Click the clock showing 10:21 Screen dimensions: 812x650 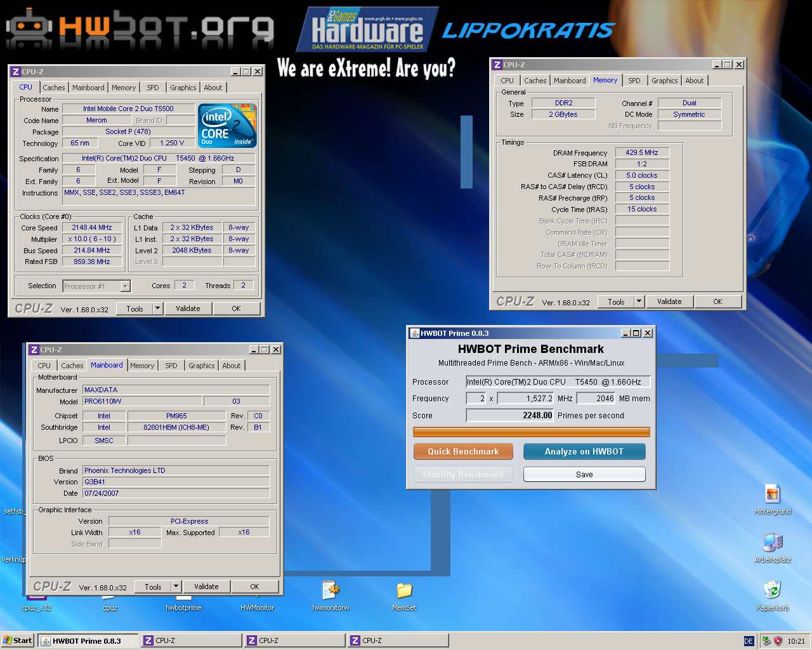pos(796,641)
